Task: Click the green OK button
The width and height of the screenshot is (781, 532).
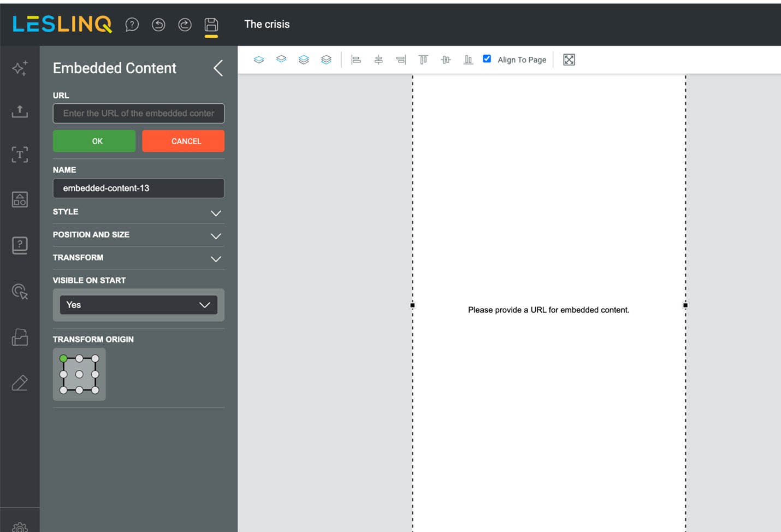Action: [94, 141]
